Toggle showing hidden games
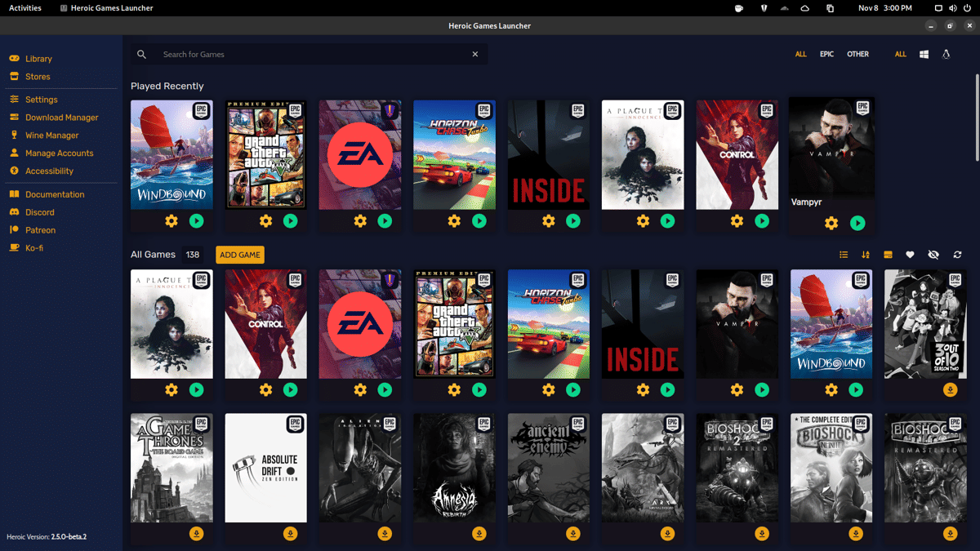This screenshot has width=980, height=551. 933,255
